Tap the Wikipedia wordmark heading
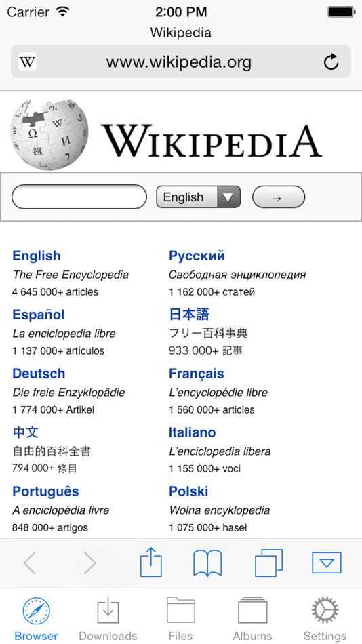The image size is (362, 644). coord(212,140)
